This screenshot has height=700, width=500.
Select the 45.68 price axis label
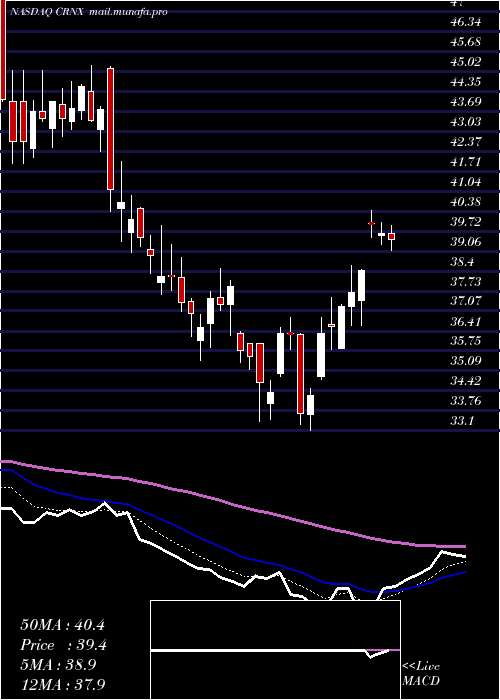(467, 42)
